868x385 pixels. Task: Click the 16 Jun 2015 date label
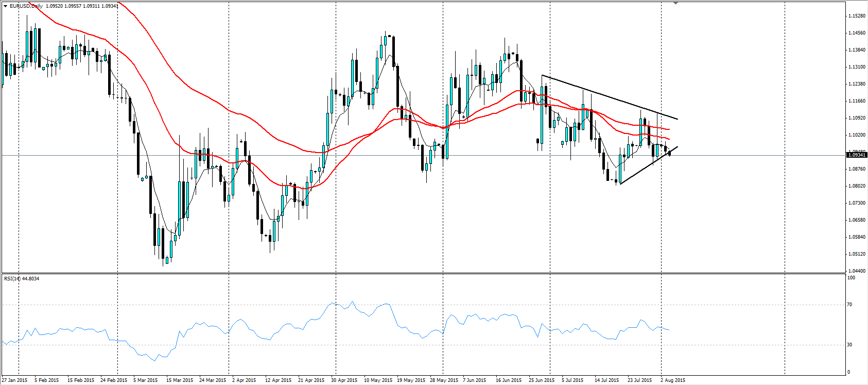509,380
